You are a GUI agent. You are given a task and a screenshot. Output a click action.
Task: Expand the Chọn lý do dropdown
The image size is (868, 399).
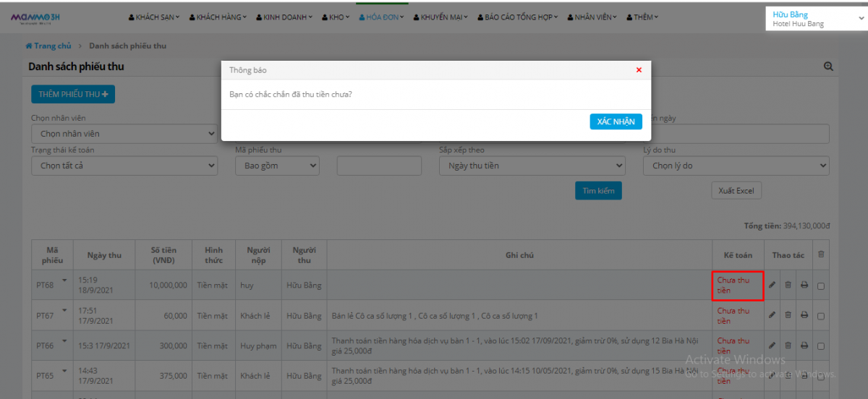point(736,166)
